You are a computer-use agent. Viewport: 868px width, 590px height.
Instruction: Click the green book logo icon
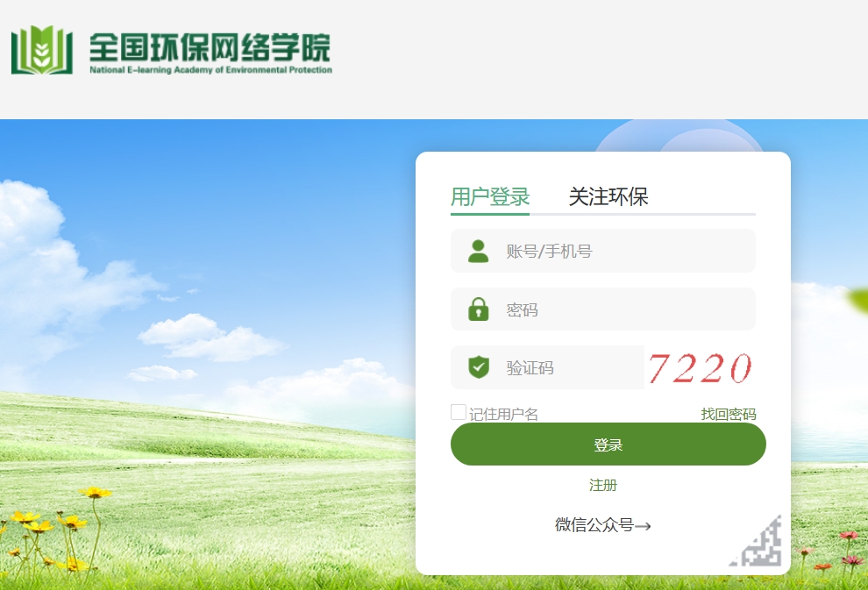(42, 50)
